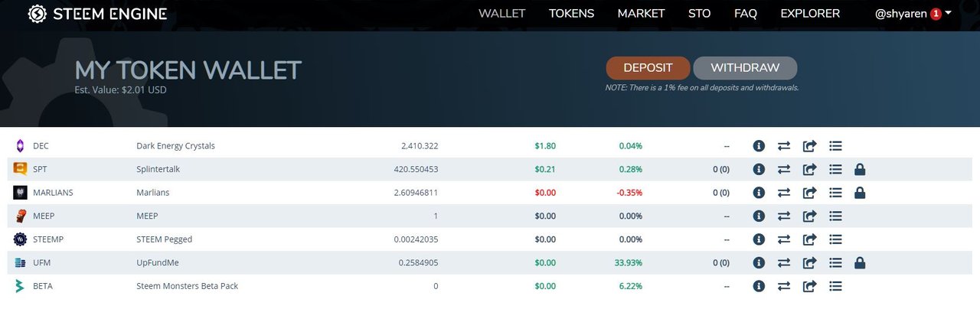This screenshot has height=309, width=980.
Task: Navigate to the STO page
Action: click(699, 14)
